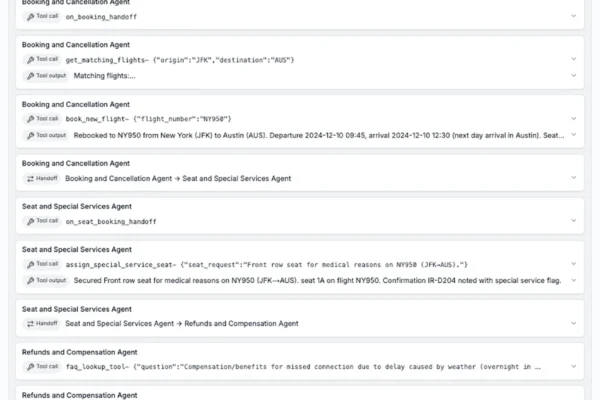Screen dimensions: 600x400
Task: Click the Tool call badge for book_new_flight
Action: (42, 119)
